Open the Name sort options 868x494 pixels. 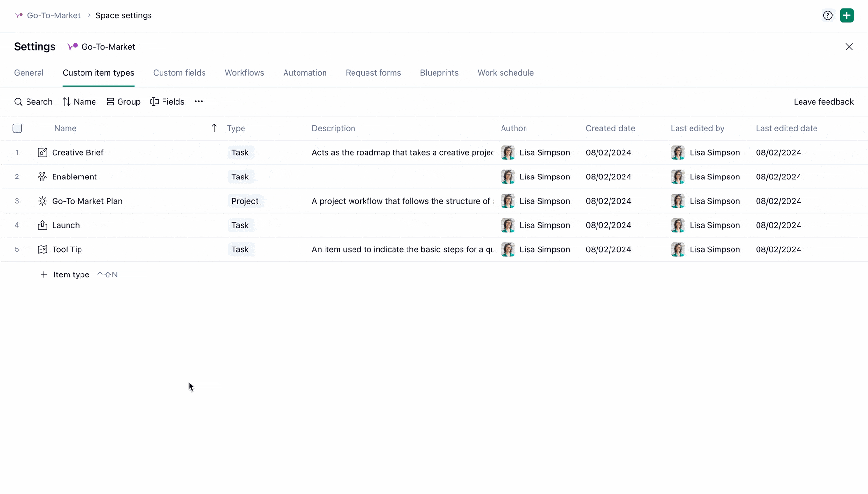point(80,102)
